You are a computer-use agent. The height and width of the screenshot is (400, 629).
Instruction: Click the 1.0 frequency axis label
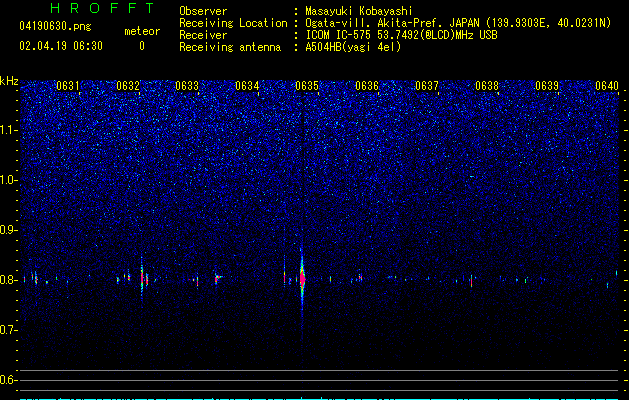(9, 180)
